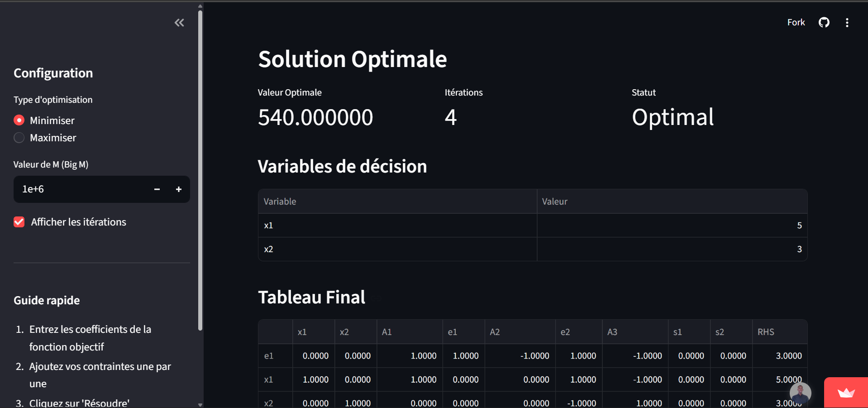The height and width of the screenshot is (408, 868).
Task: Open the GitHub repository icon
Action: coord(824,23)
